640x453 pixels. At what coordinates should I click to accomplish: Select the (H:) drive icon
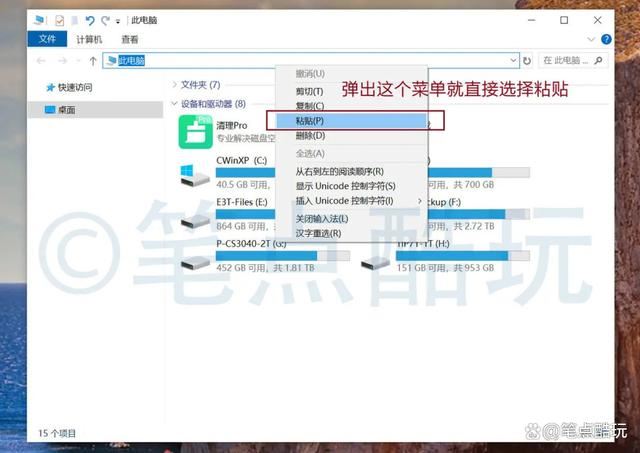coord(375,262)
